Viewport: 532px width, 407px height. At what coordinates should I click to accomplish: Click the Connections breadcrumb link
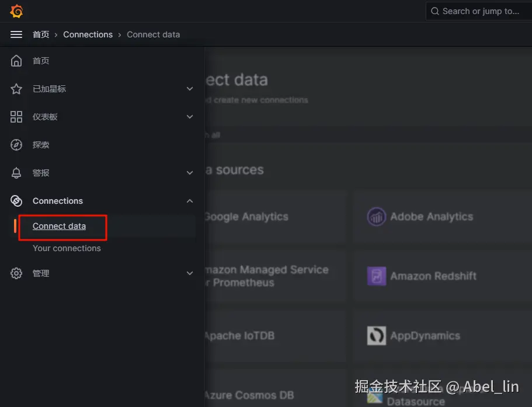[x=88, y=34]
